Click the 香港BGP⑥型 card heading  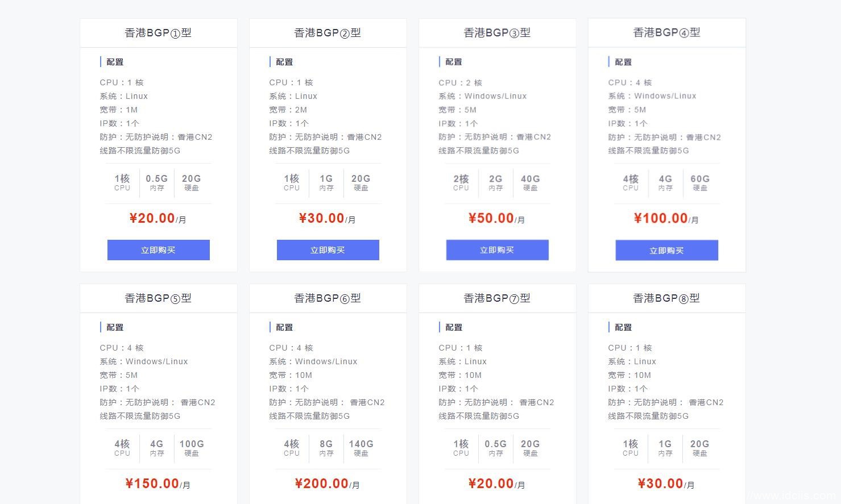pos(328,298)
